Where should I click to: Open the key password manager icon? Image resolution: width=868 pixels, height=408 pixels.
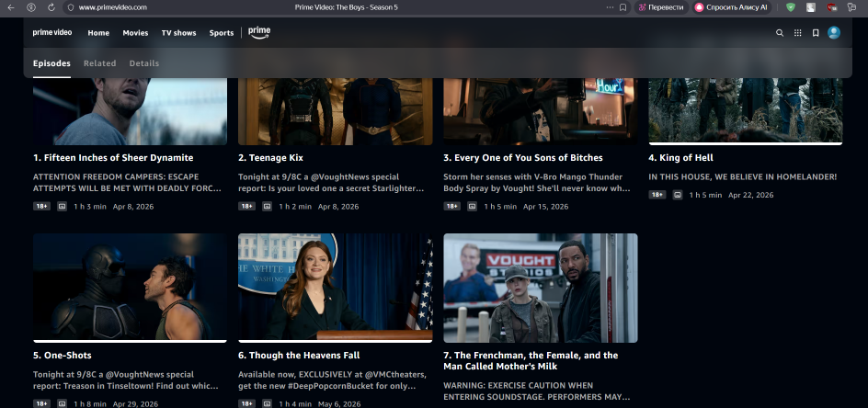[x=852, y=7]
